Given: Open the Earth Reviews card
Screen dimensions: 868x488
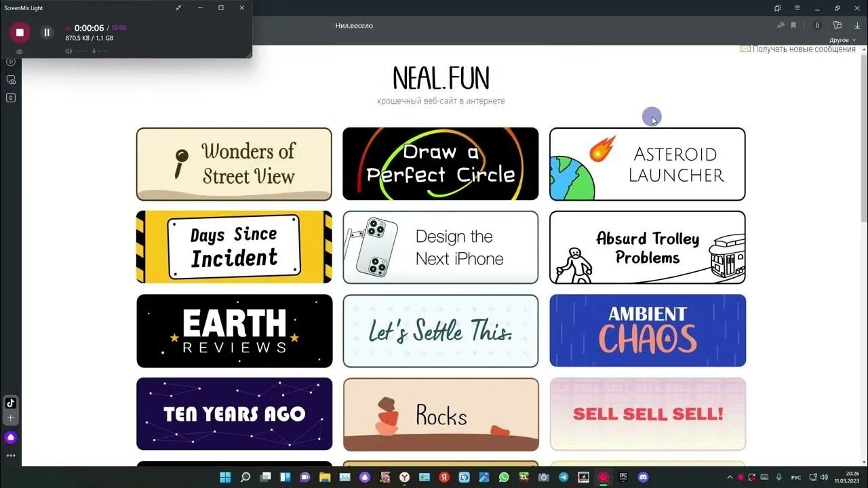Looking at the screenshot, I should click(234, 331).
